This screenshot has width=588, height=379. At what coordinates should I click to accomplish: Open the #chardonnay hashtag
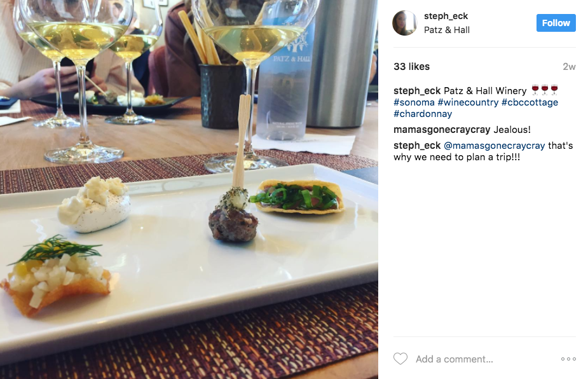tap(423, 114)
